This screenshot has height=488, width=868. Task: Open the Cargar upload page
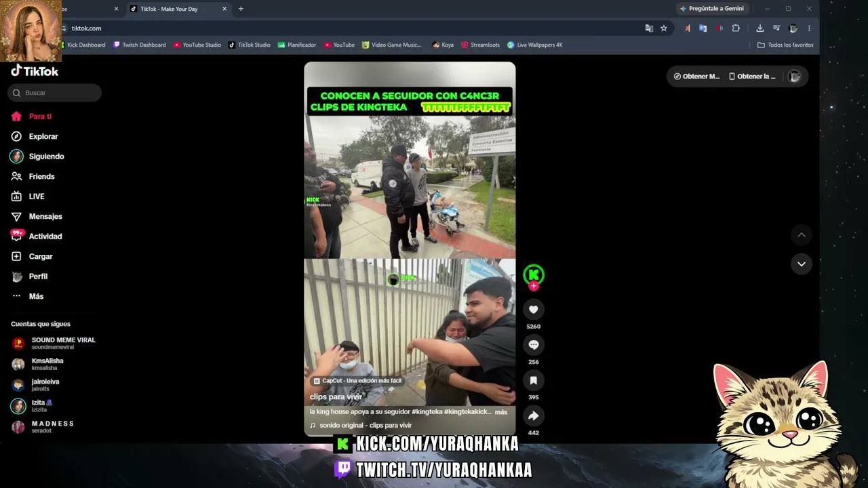(31, 256)
